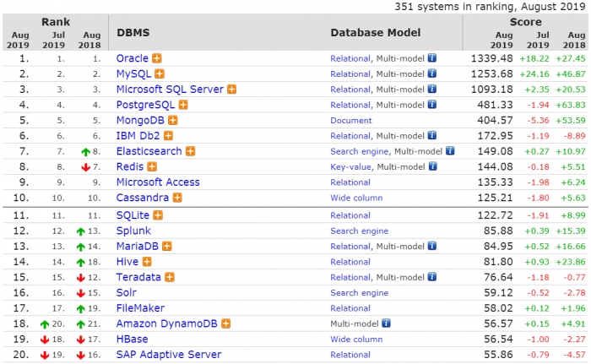Click Search engine link in Solr row
The image size is (591, 364).
(x=359, y=292)
